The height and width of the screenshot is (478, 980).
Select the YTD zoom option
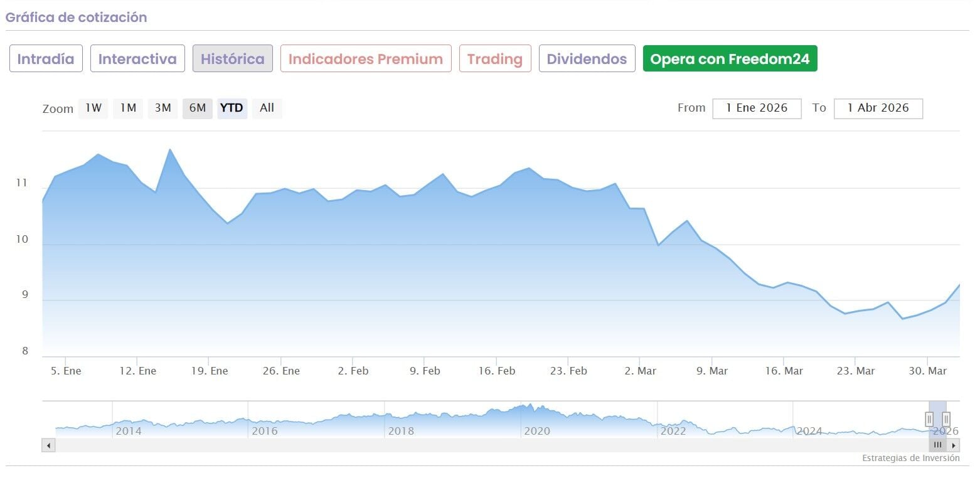(232, 108)
